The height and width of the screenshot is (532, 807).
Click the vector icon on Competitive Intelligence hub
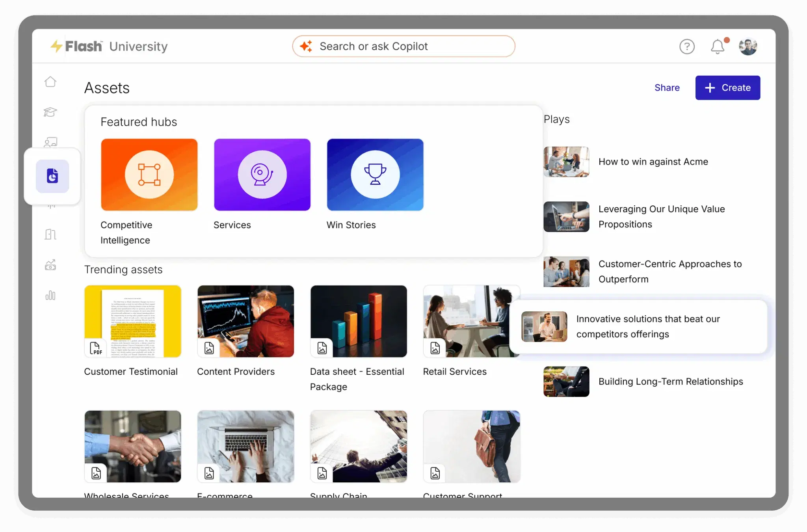pyautogui.click(x=149, y=174)
